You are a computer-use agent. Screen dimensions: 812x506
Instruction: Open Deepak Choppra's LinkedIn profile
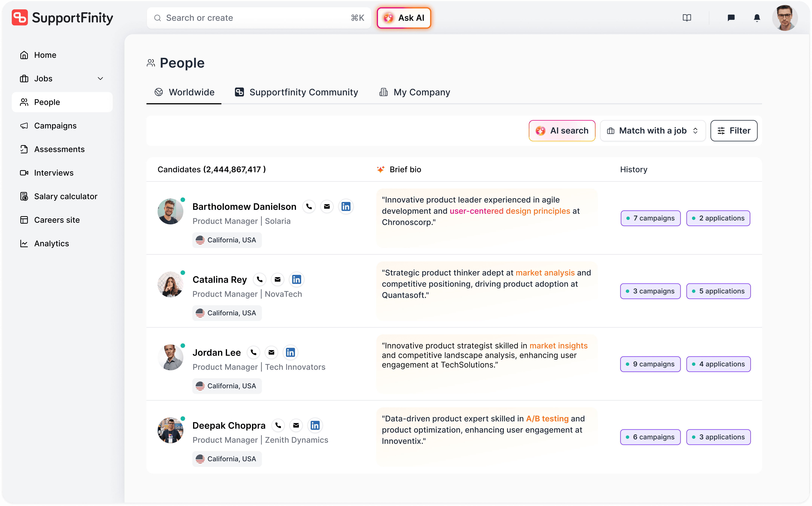[315, 425]
